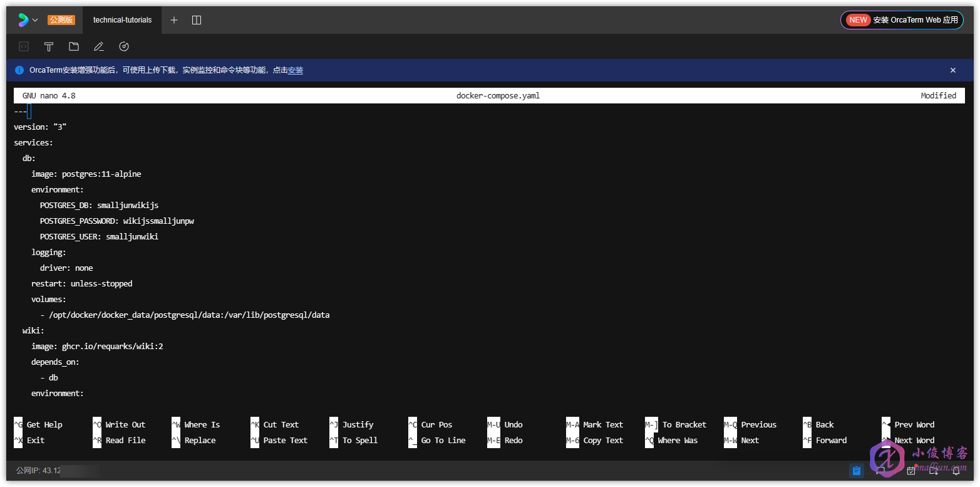This screenshot has width=980, height=487.
Task: Click the POSTGRES_USER: smalljunwiki line
Action: coord(100,237)
